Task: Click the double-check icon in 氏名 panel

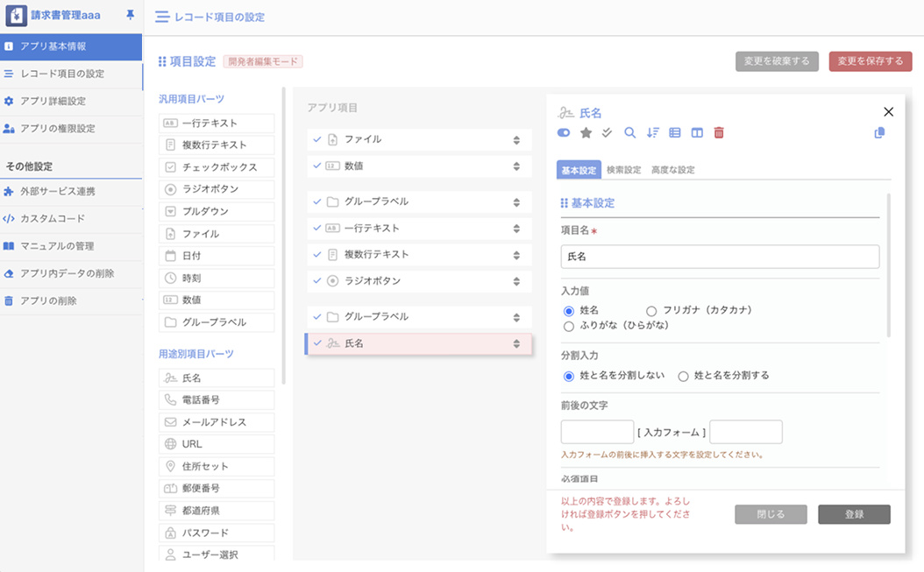Action: coord(607,132)
